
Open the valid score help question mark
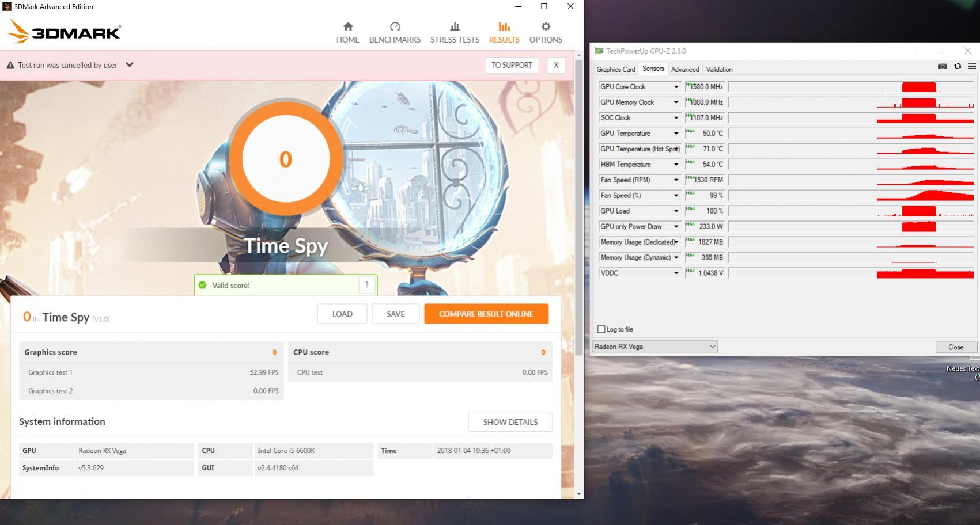tap(367, 285)
